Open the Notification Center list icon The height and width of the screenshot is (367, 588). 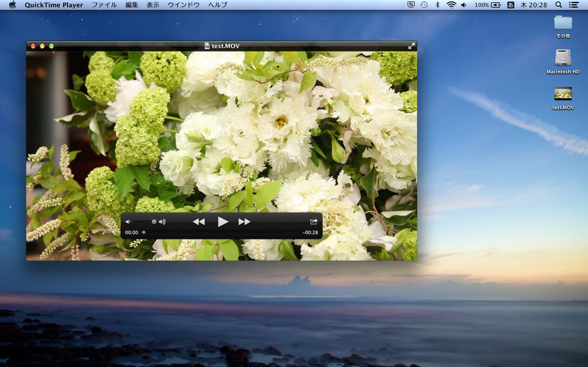(574, 5)
